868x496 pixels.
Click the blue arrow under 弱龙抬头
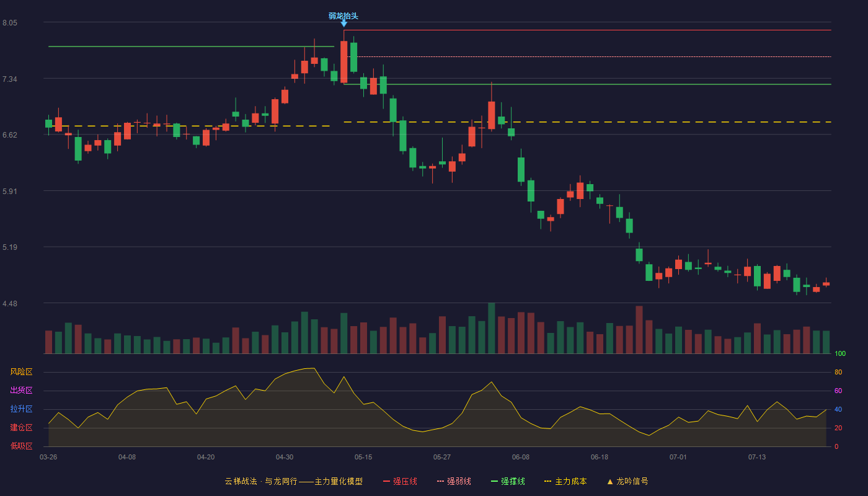tap(343, 24)
